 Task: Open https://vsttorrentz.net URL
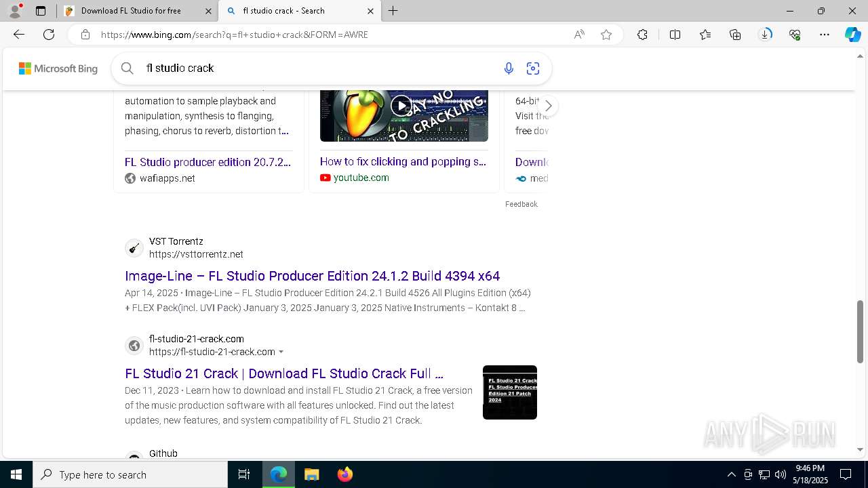click(x=196, y=254)
